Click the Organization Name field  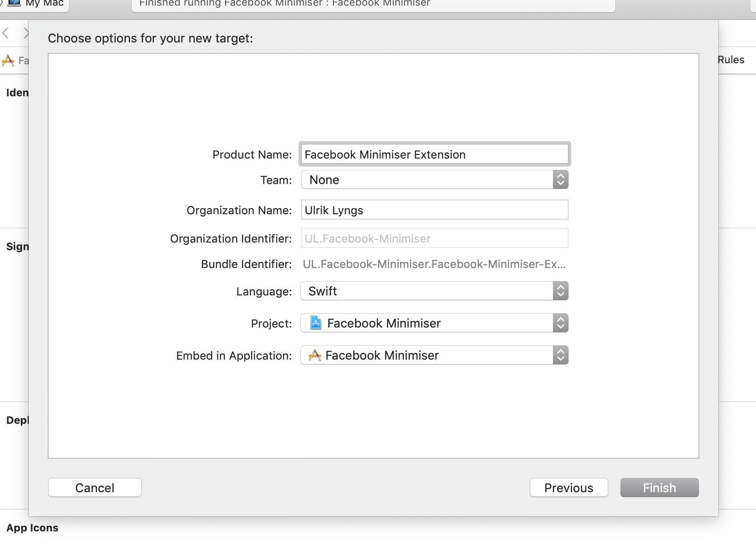tap(434, 210)
